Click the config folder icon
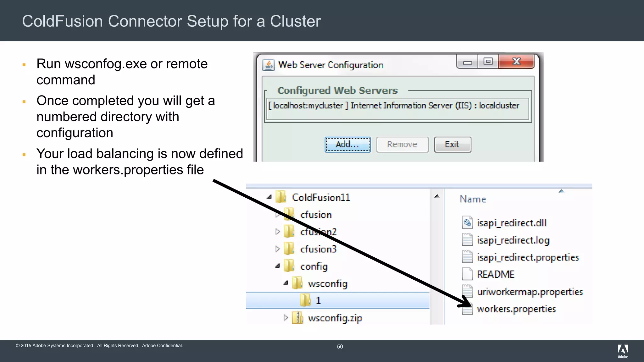Image resolution: width=644 pixels, height=362 pixels. (x=289, y=266)
